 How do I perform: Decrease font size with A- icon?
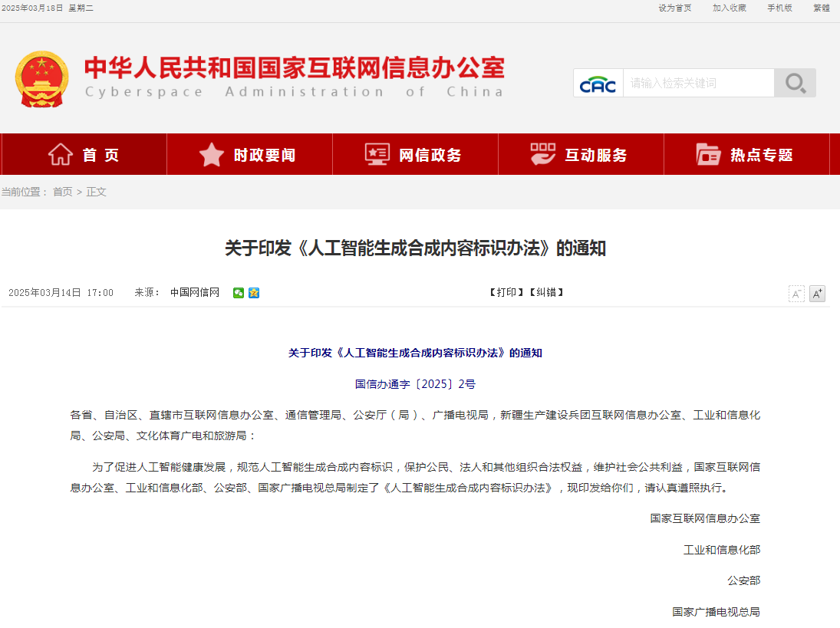[796, 294]
